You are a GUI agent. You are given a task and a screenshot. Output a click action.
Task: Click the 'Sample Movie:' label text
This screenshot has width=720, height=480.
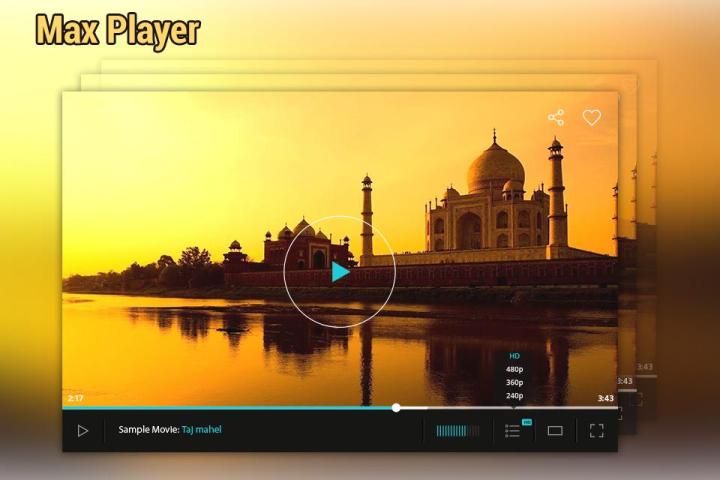(x=148, y=430)
